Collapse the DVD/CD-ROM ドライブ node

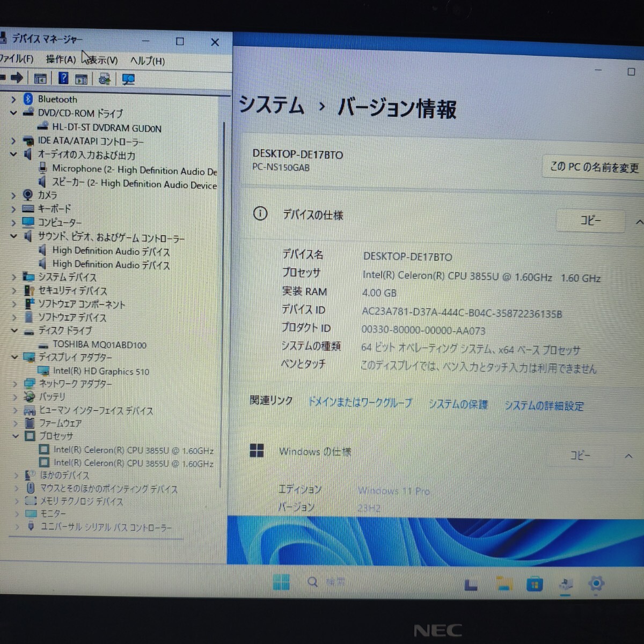pos(13,113)
